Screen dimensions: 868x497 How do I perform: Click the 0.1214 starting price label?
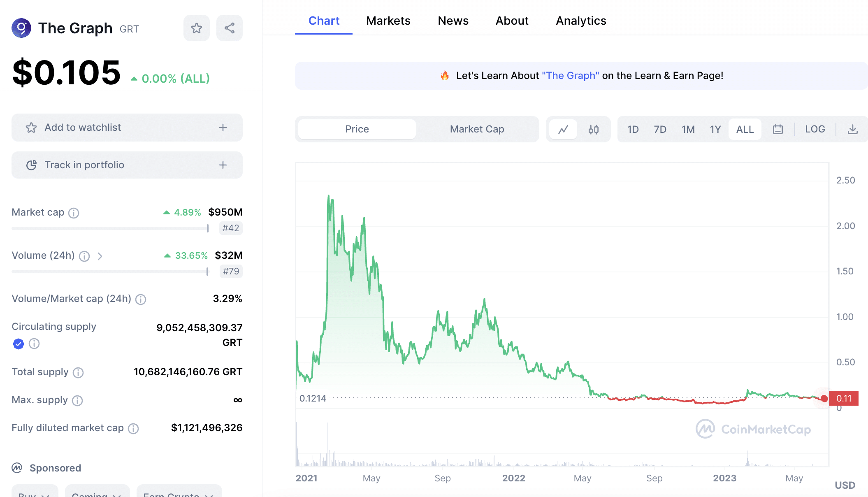point(313,398)
